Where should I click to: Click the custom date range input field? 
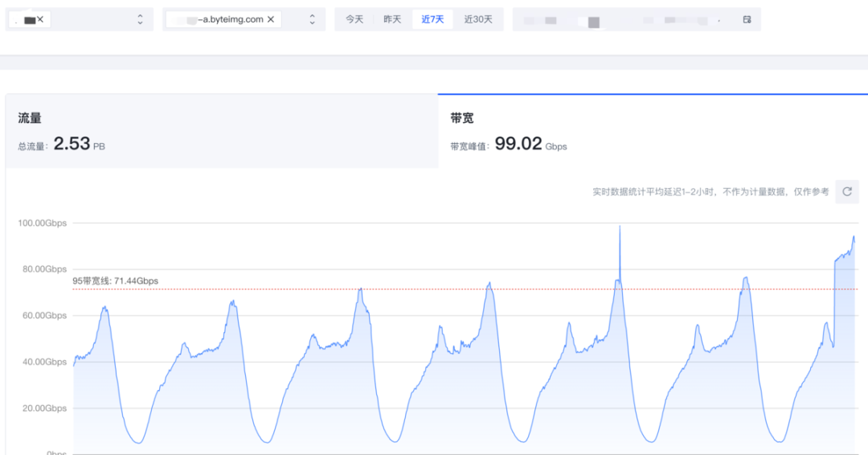coord(627,19)
